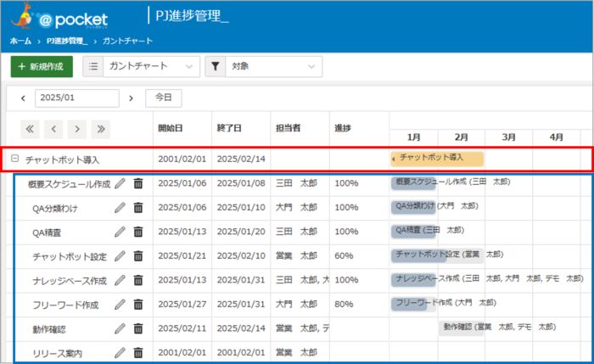This screenshot has width=594, height=364.
Task: Click the 1月 month header
Action: 414,137
